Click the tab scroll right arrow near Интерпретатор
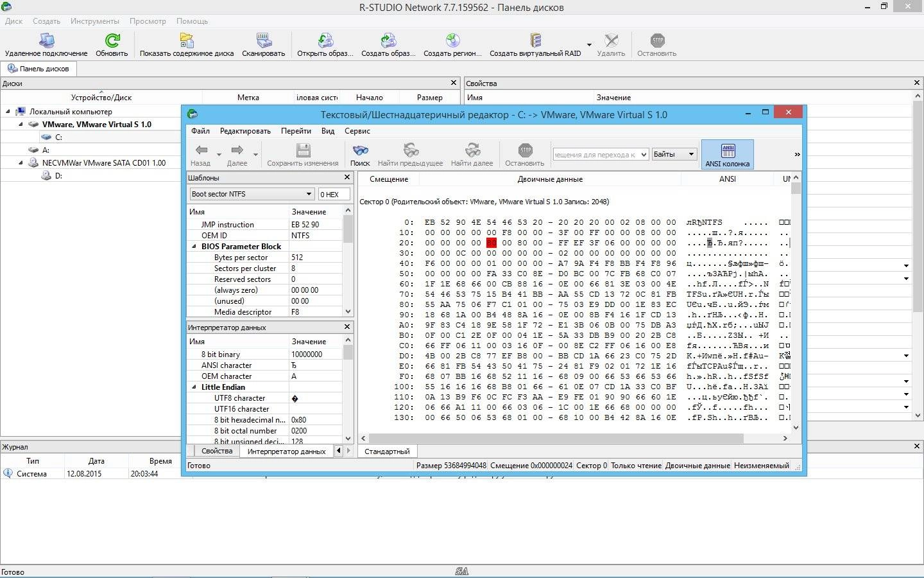924x578 pixels. pos(349,451)
